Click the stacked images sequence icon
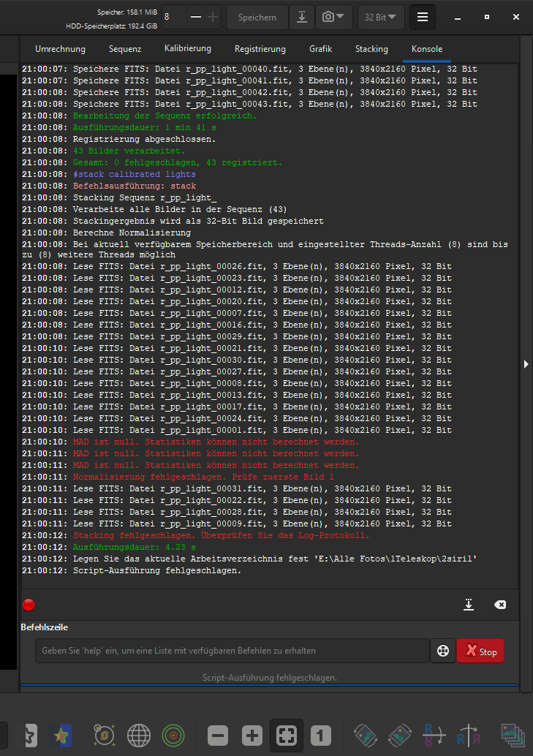Viewport: 533px width, 756px height. (513, 736)
